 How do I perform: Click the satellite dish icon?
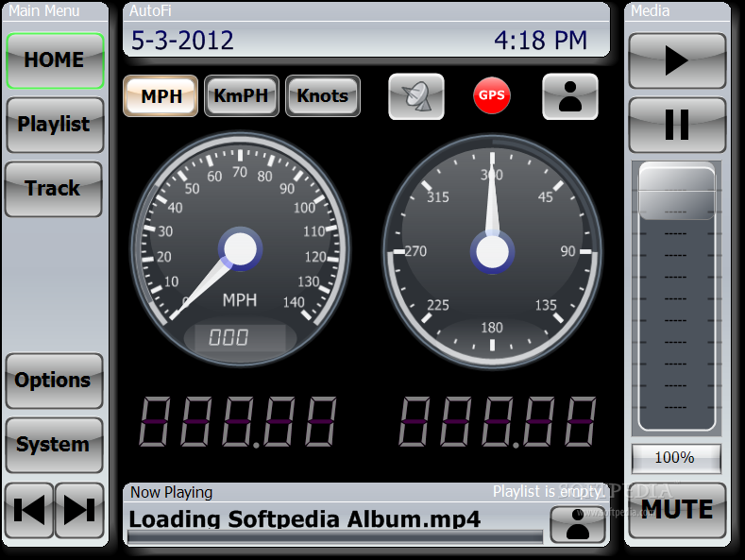(x=416, y=96)
